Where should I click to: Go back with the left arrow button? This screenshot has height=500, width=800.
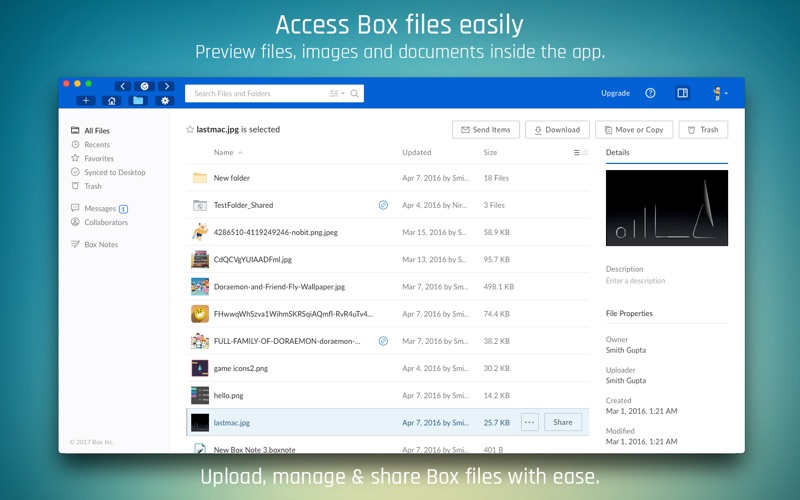[x=122, y=86]
